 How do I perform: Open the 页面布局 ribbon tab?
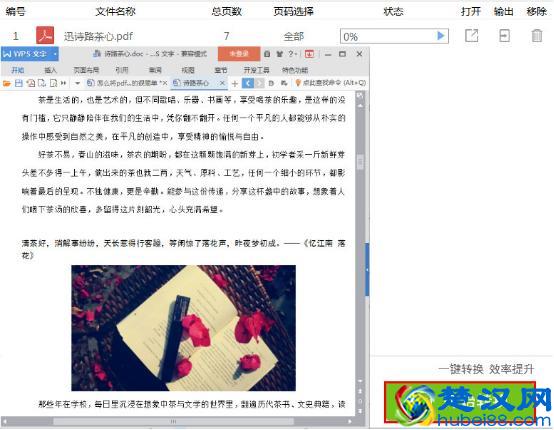click(x=86, y=70)
